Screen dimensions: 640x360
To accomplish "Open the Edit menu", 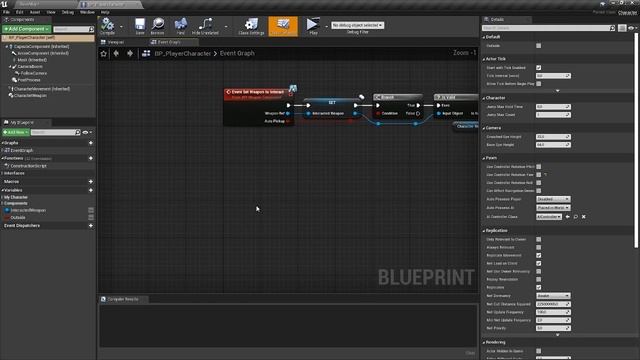I will coord(19,12).
